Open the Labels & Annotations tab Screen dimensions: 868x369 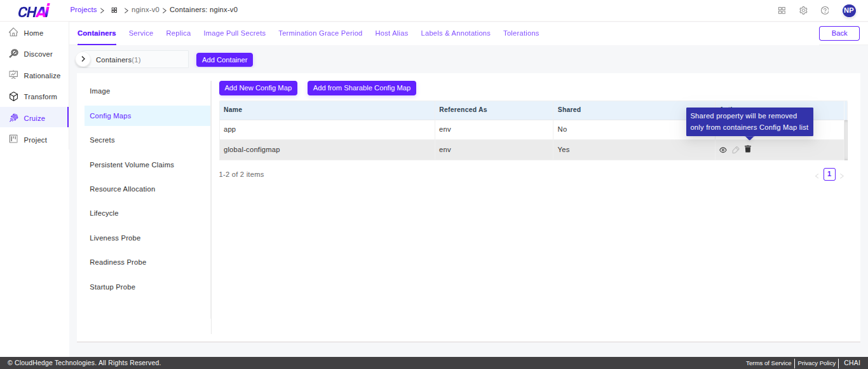(456, 32)
